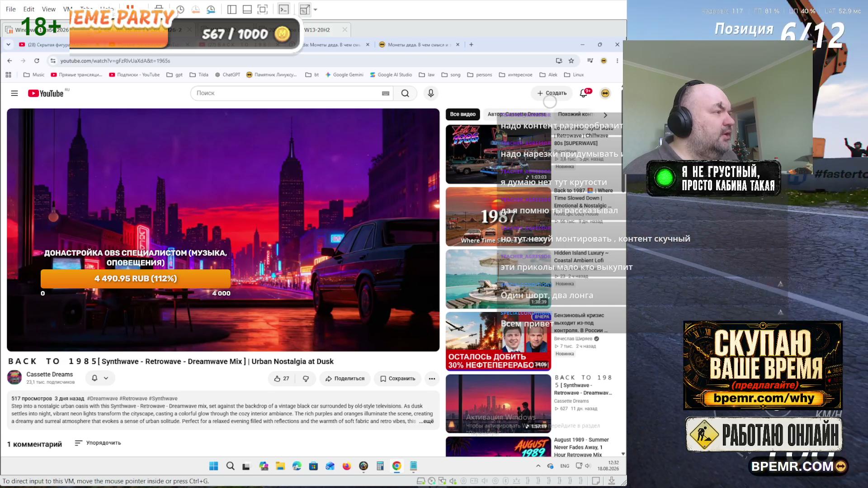Open the three-dot more actions menu under the video
The image size is (868, 488).
432,379
